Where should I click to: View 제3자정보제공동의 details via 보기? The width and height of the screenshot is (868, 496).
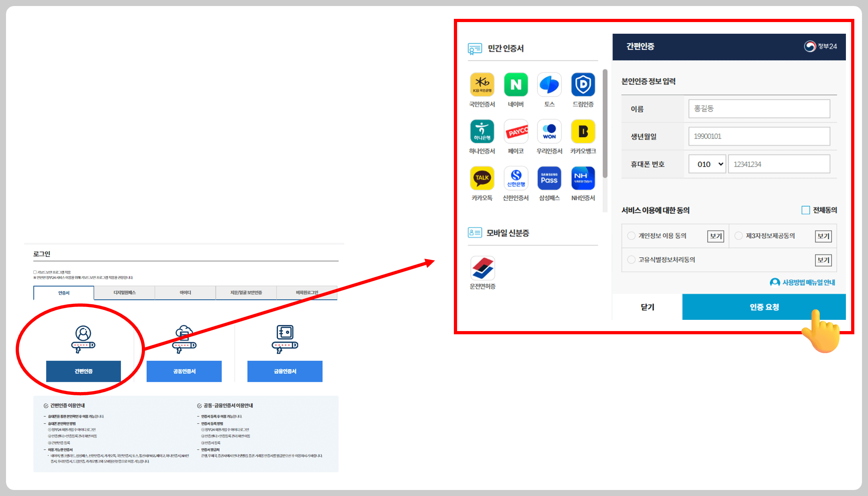pos(823,236)
